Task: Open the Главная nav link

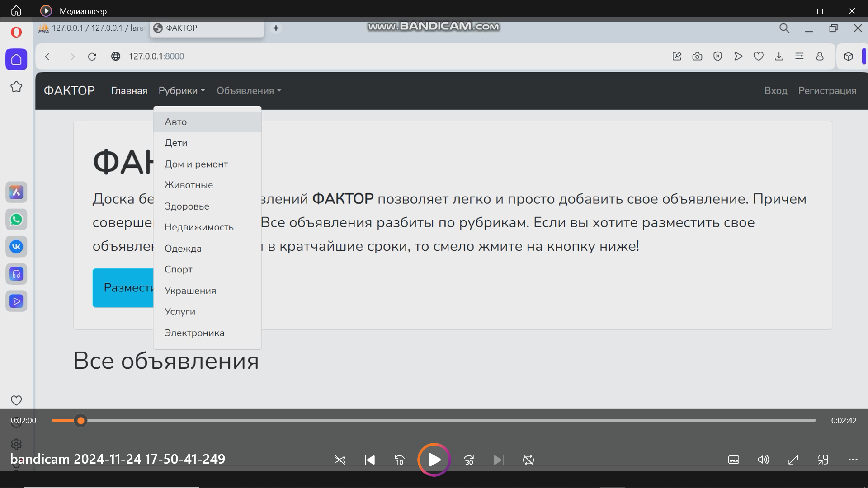Action: point(129,91)
